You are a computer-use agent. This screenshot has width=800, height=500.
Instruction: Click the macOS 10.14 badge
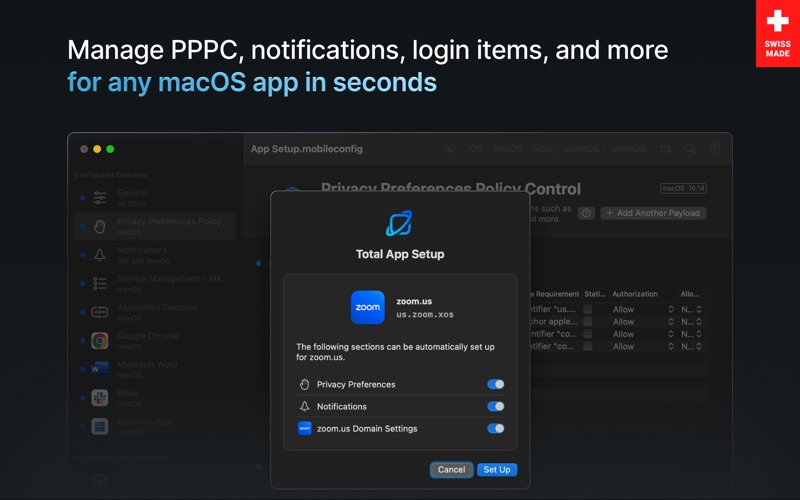click(683, 188)
